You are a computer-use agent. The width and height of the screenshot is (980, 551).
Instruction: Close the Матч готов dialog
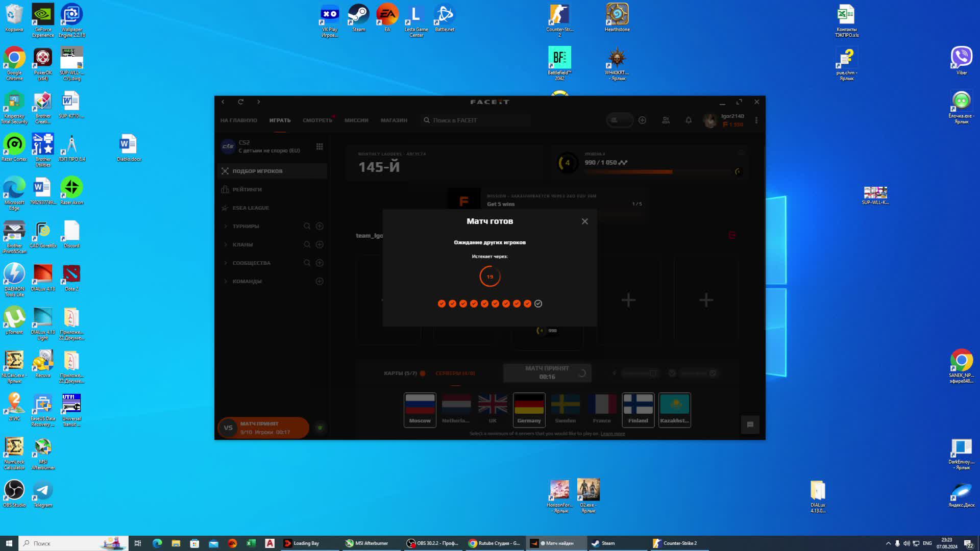click(584, 221)
